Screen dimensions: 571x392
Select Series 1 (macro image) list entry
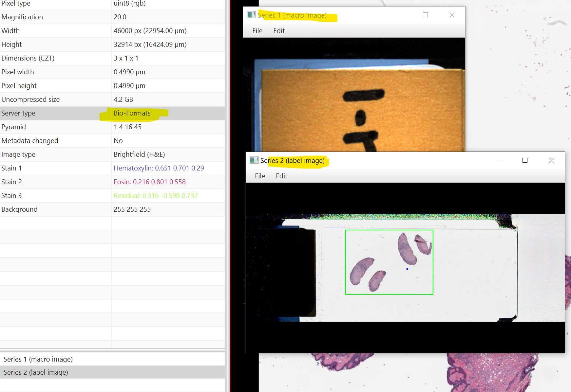(x=112, y=359)
